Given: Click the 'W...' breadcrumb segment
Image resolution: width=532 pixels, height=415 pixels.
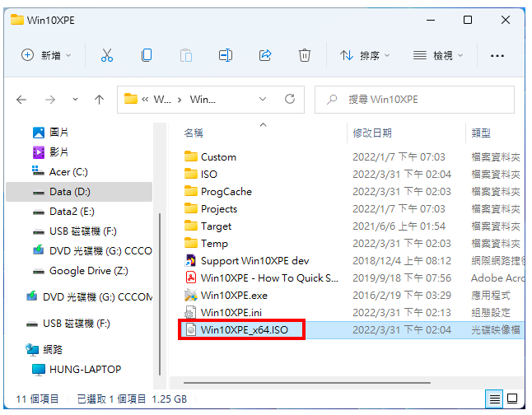Looking at the screenshot, I should tap(162, 100).
